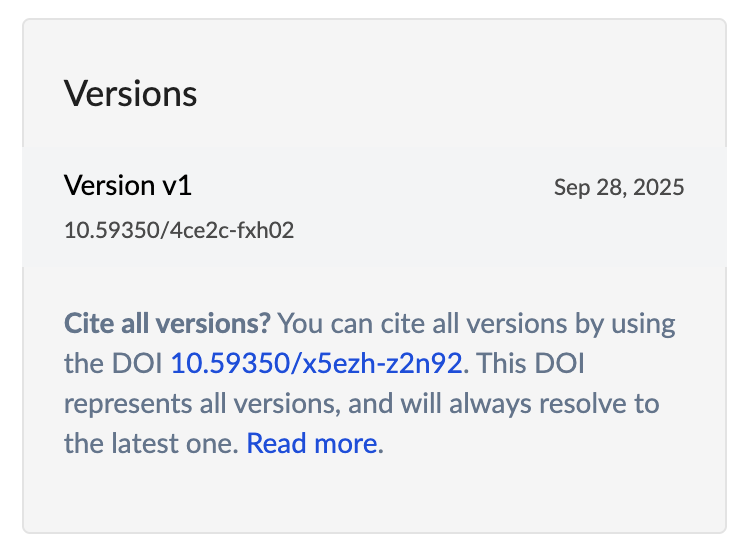This screenshot has height=548, width=752.
Task: Click the version DOI 10.59350/4ce2c-fxh02
Action: [x=179, y=230]
